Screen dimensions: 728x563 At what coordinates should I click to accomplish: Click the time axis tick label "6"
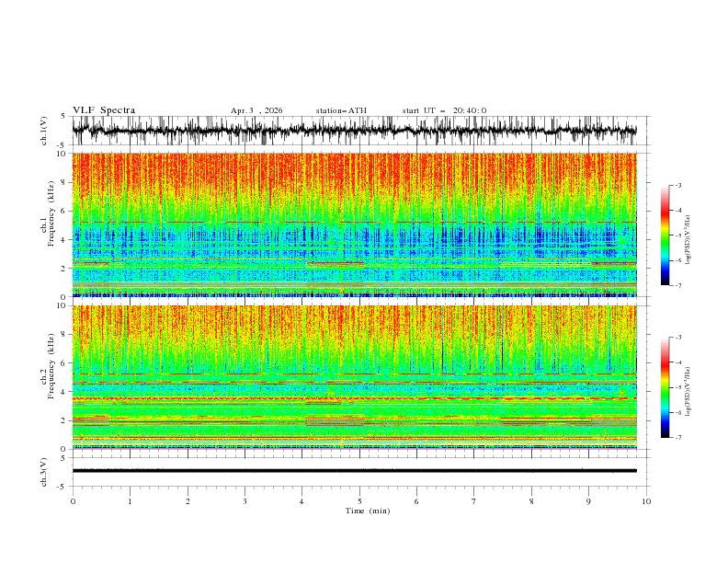coord(416,501)
